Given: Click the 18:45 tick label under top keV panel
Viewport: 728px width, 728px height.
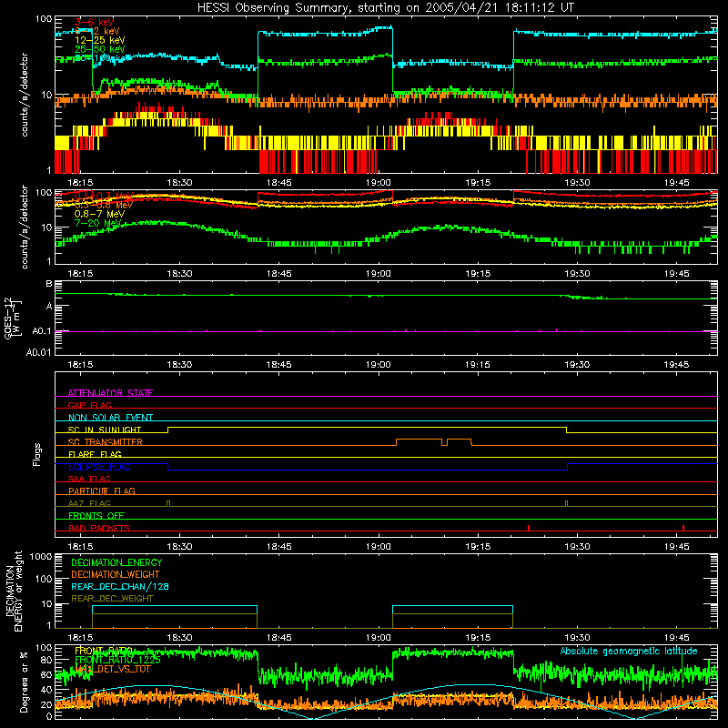Looking at the screenshot, I should pyautogui.click(x=278, y=182).
